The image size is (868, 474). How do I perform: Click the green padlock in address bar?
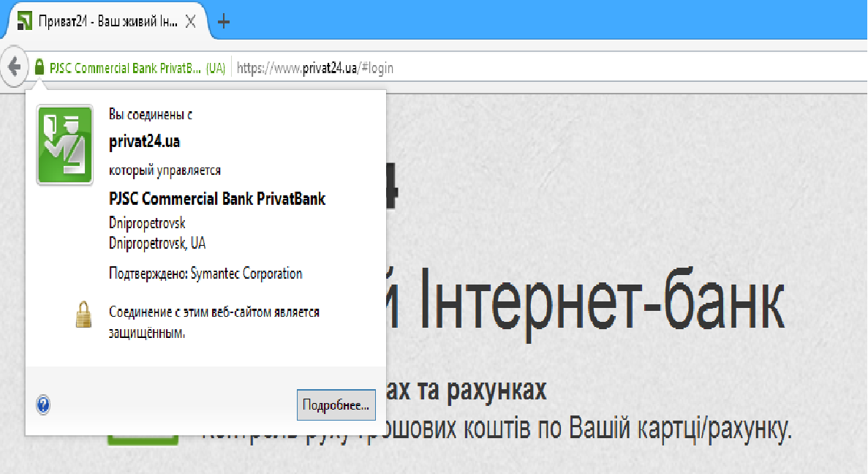(x=39, y=67)
